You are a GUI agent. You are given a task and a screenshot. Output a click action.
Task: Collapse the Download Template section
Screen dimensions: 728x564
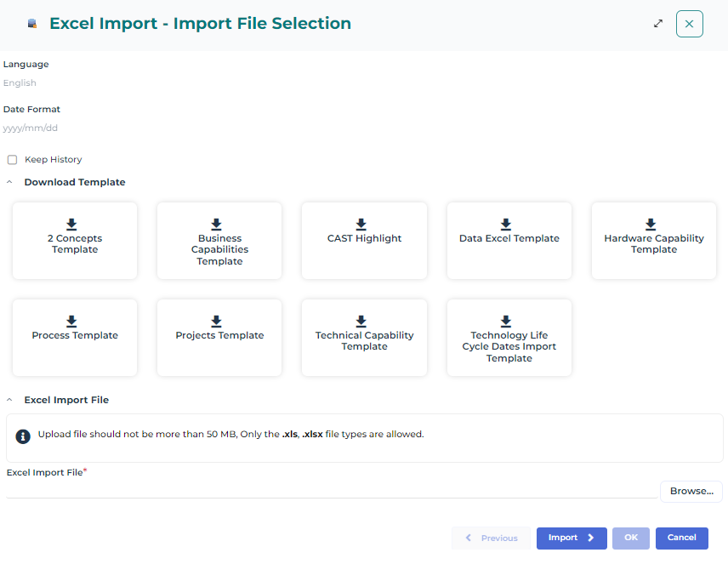click(9, 183)
